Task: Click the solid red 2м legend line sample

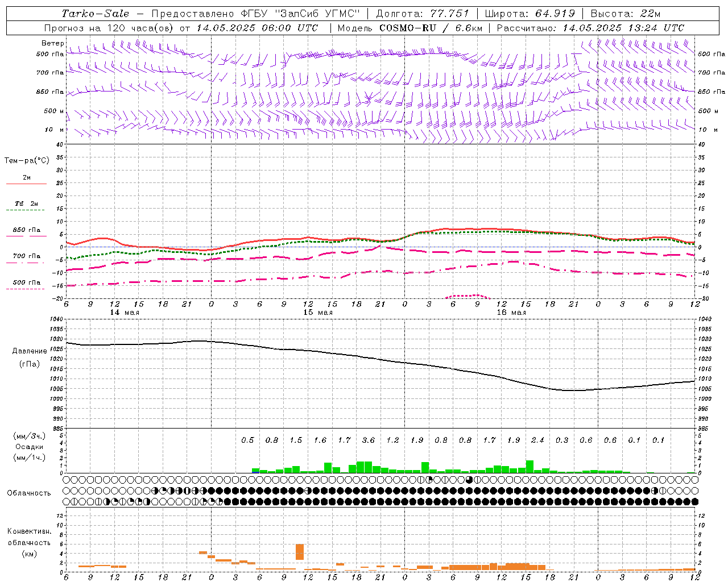Action: tap(26, 184)
